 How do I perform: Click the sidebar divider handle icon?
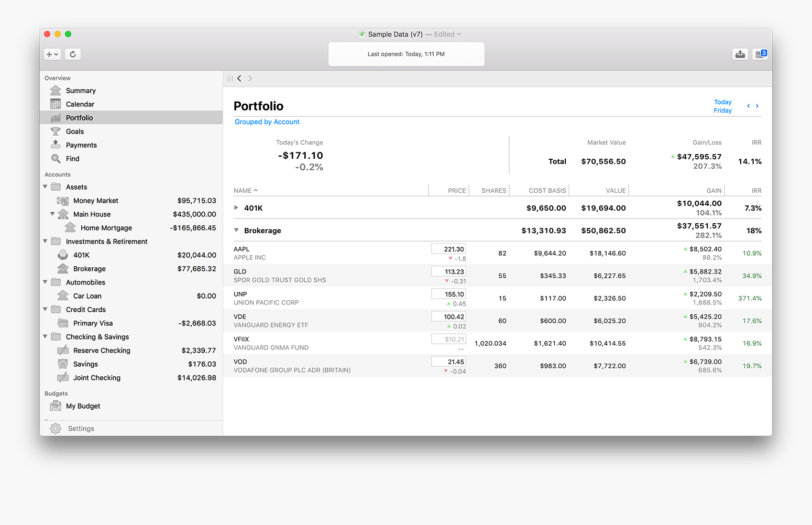point(230,79)
